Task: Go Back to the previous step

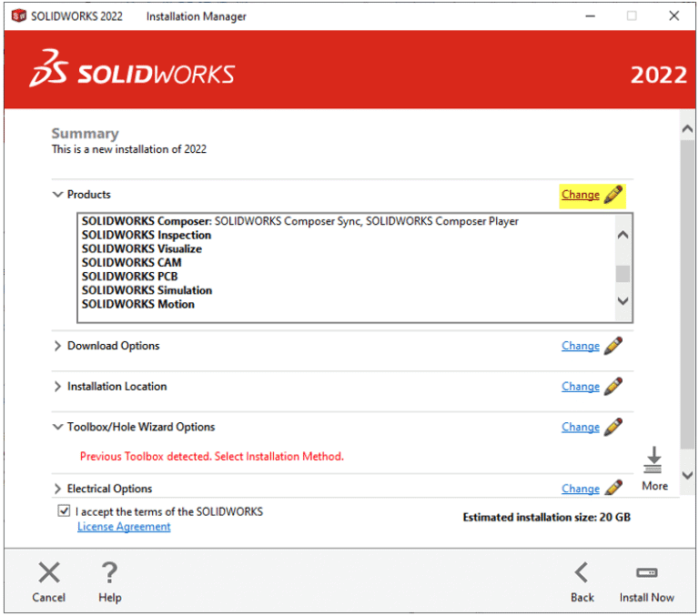Action: pos(582,582)
